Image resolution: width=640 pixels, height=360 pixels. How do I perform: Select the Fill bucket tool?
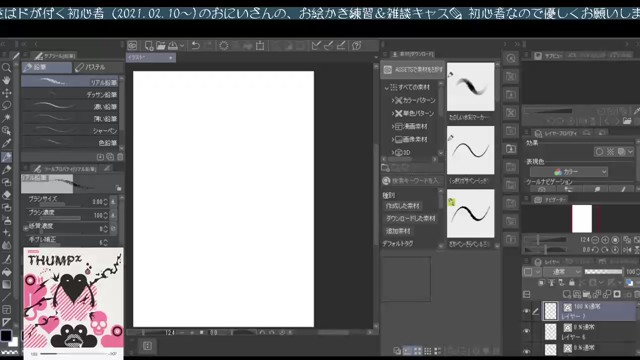pyautogui.click(x=6, y=272)
